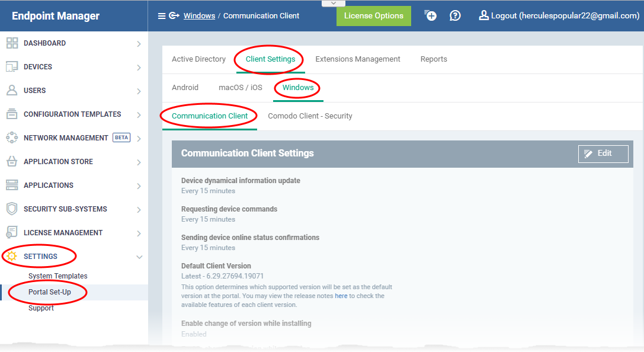
Task: Open Support under Settings
Action: click(x=41, y=308)
